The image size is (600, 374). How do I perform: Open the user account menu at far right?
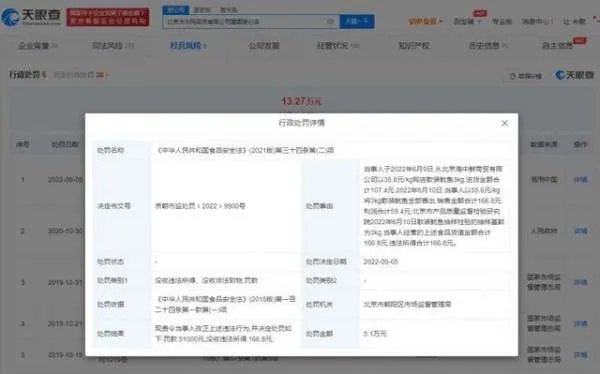coord(574,21)
